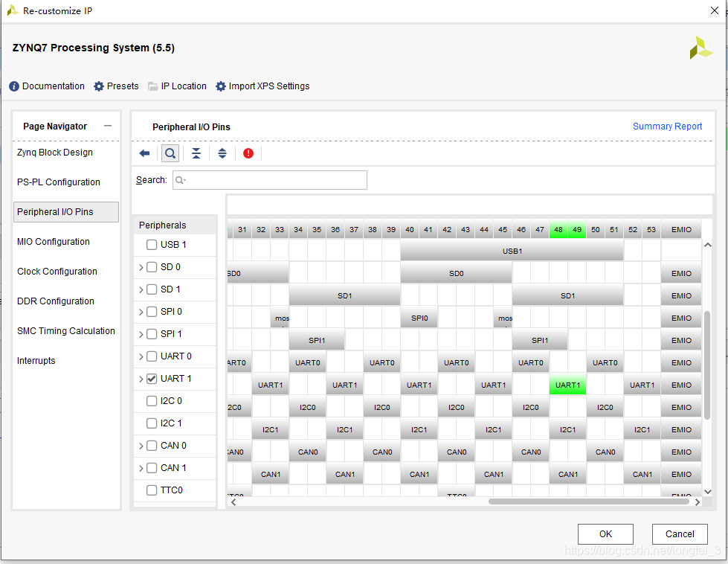Expand the UART 0 peripheral row
728x564 pixels.
click(141, 357)
